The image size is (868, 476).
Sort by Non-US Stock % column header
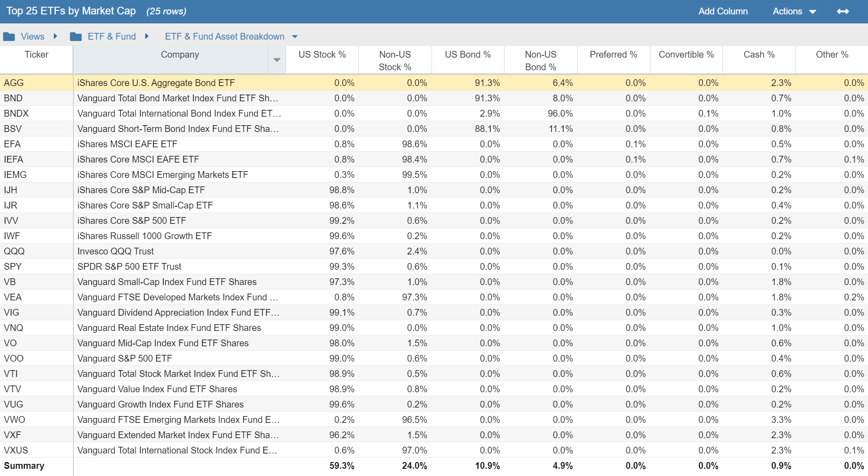395,60
